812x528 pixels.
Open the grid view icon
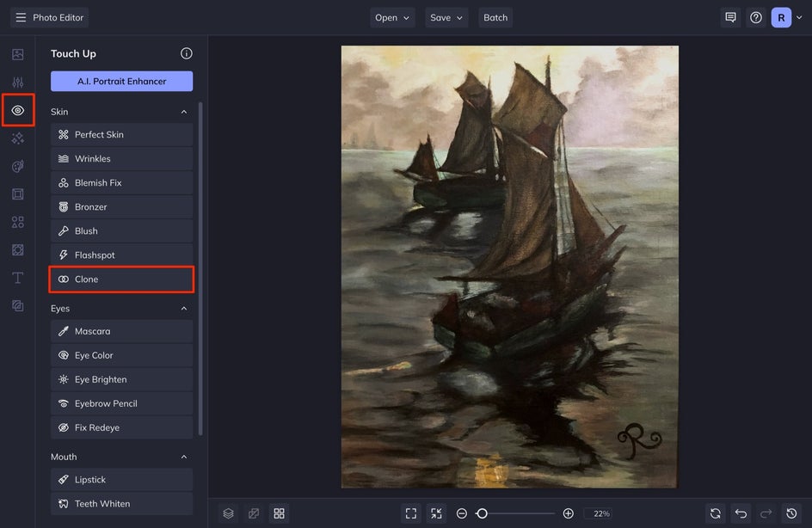coord(279,513)
